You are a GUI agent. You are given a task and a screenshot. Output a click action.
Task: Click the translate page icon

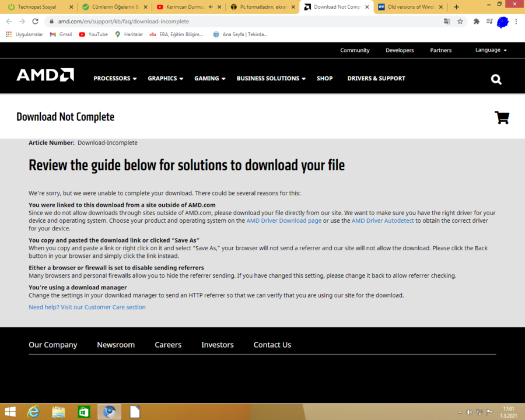tap(447, 22)
